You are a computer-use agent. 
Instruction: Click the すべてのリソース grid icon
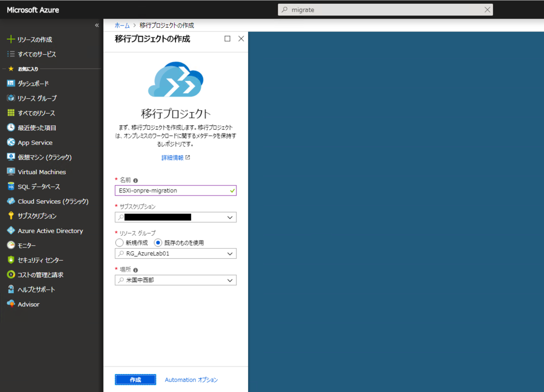(11, 113)
